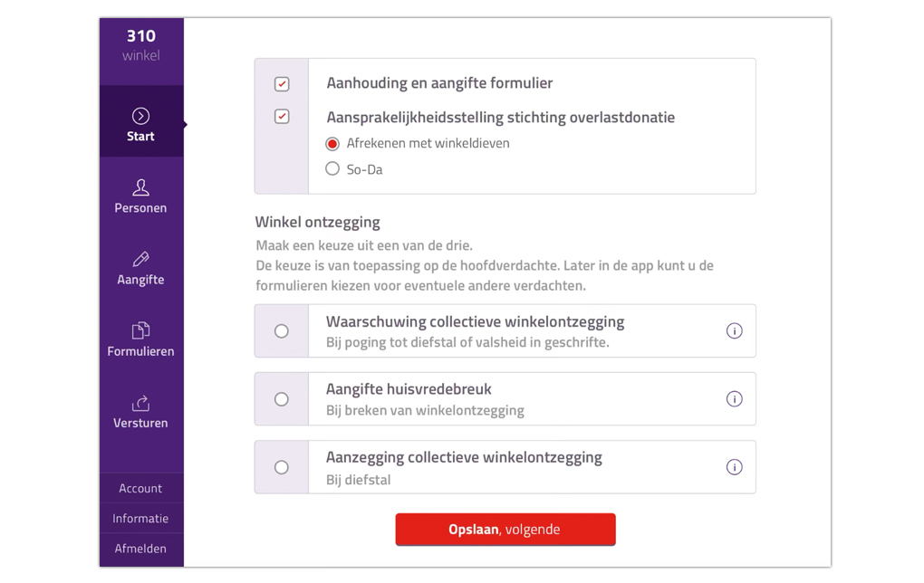Uncheck Aanhouding en aangifte formulier checkbox
Viewport: 924px width, 583px height.
pos(282,84)
